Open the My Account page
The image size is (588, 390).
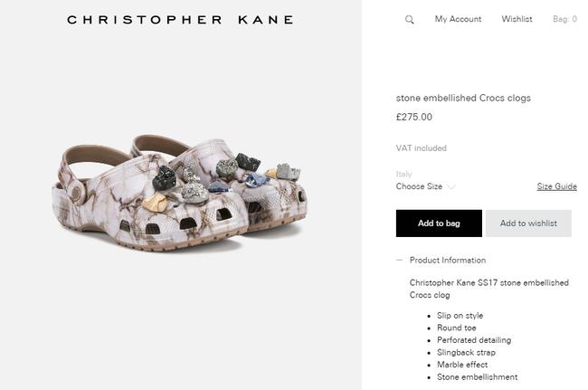458,19
